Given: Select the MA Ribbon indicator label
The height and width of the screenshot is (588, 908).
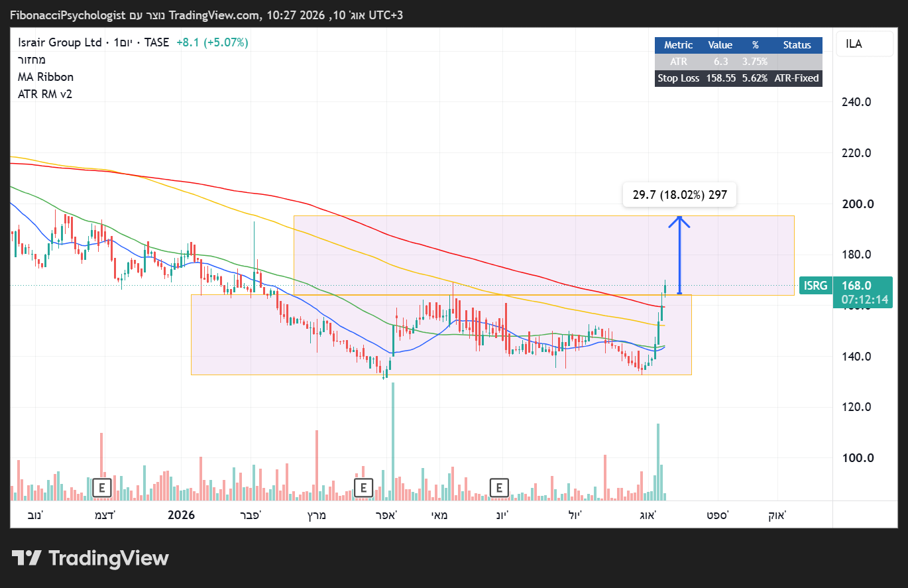Looking at the screenshot, I should [46, 77].
